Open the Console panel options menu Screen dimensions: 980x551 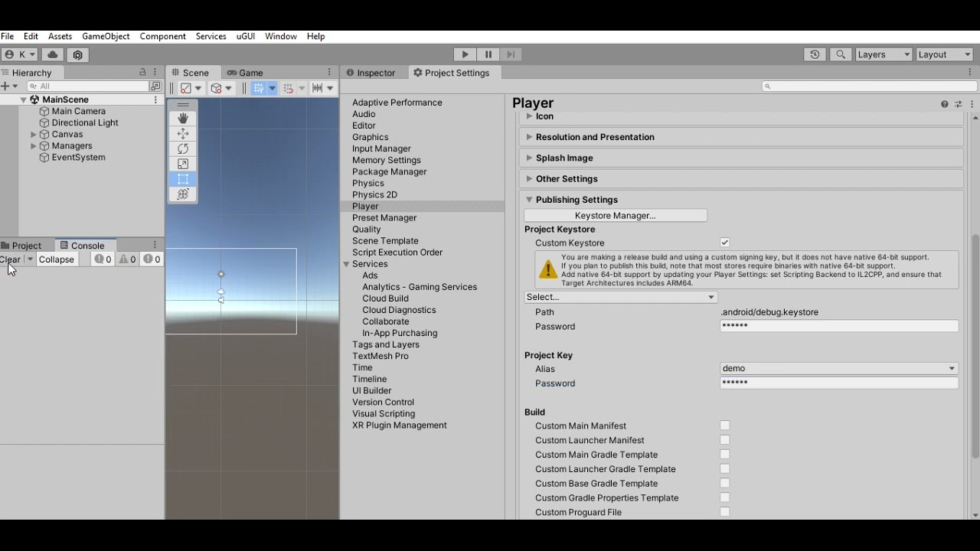[155, 245]
